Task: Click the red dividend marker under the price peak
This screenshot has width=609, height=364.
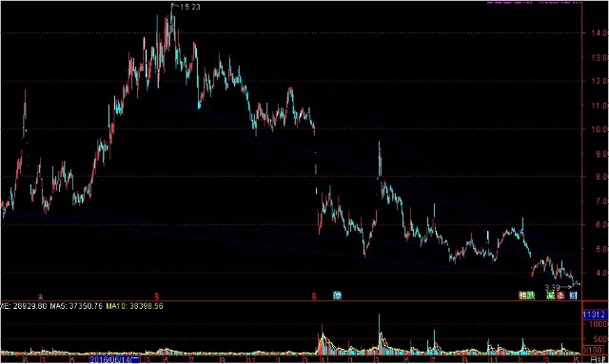Action: [x=156, y=297]
